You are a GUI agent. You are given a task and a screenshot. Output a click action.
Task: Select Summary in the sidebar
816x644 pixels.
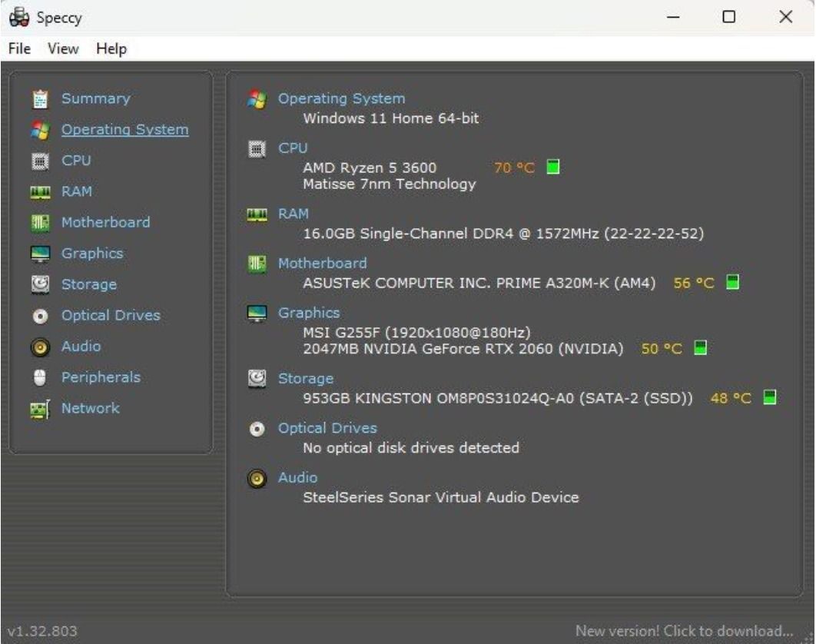pyautogui.click(x=96, y=98)
